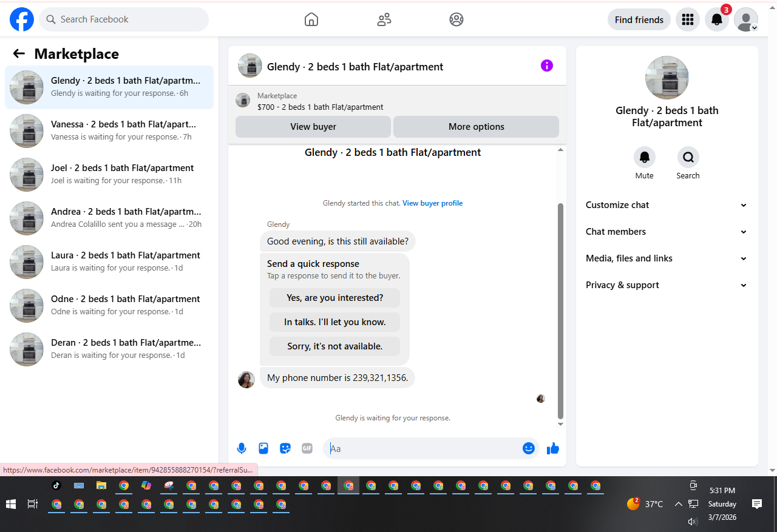
Task: Open Copilot from the taskbar
Action: click(x=146, y=485)
